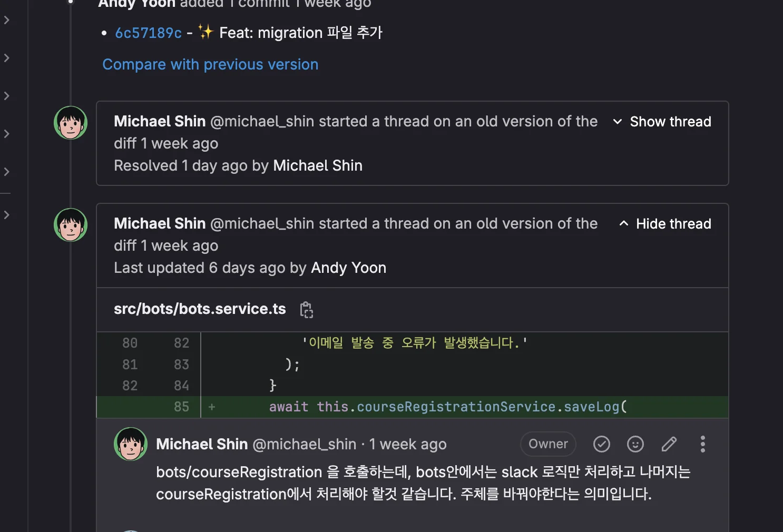This screenshot has height=532, width=783.
Task: Click line number 85 in the diff
Action: point(181,407)
